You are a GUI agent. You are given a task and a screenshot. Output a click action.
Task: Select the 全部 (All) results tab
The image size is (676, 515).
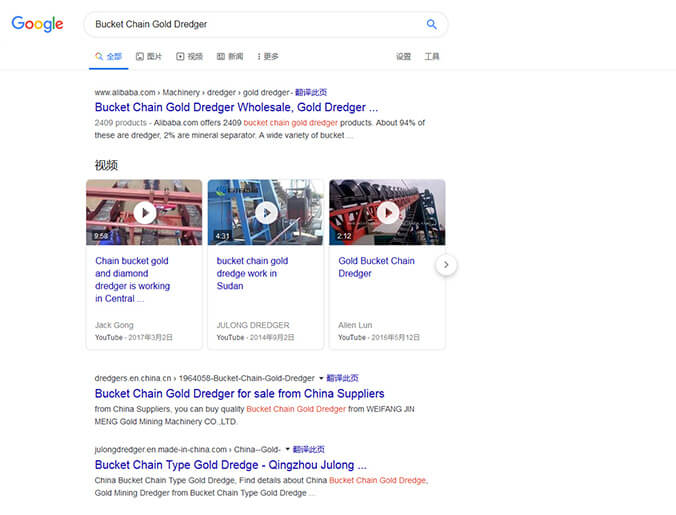109,56
